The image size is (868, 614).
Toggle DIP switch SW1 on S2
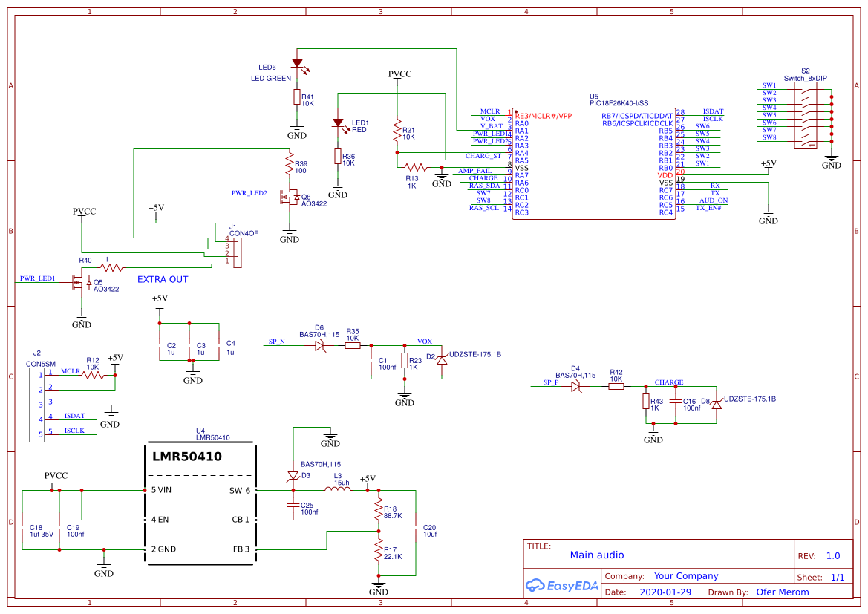[x=806, y=92]
